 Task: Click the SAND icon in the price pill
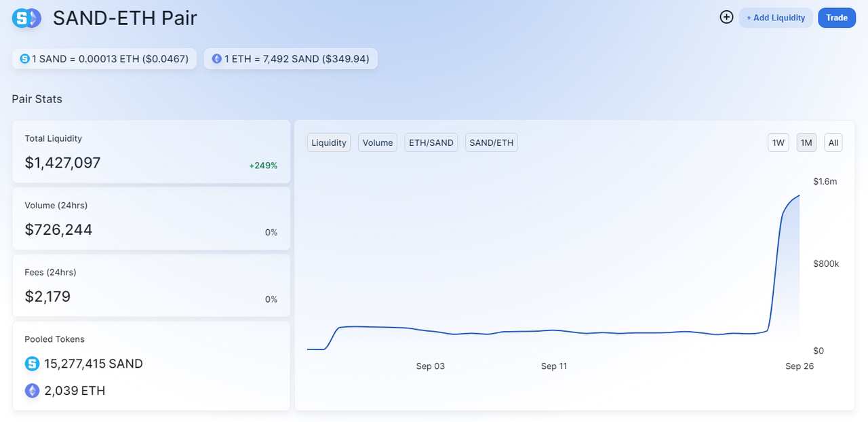click(25, 59)
